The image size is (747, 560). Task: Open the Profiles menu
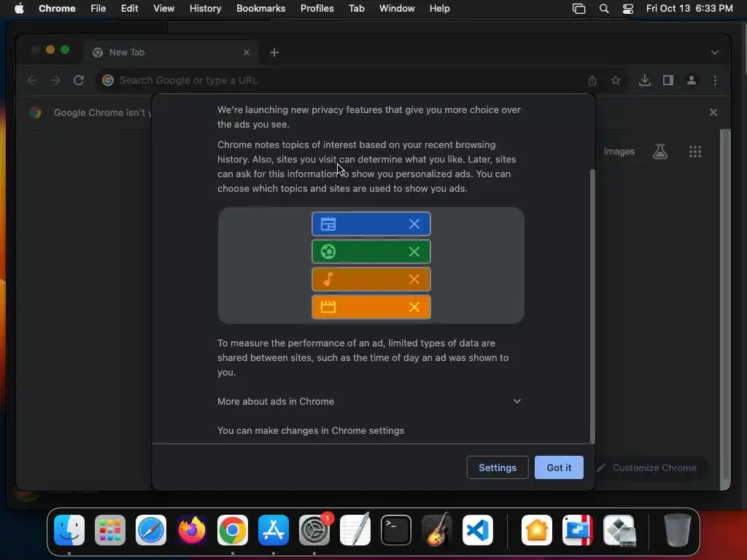coord(317,9)
